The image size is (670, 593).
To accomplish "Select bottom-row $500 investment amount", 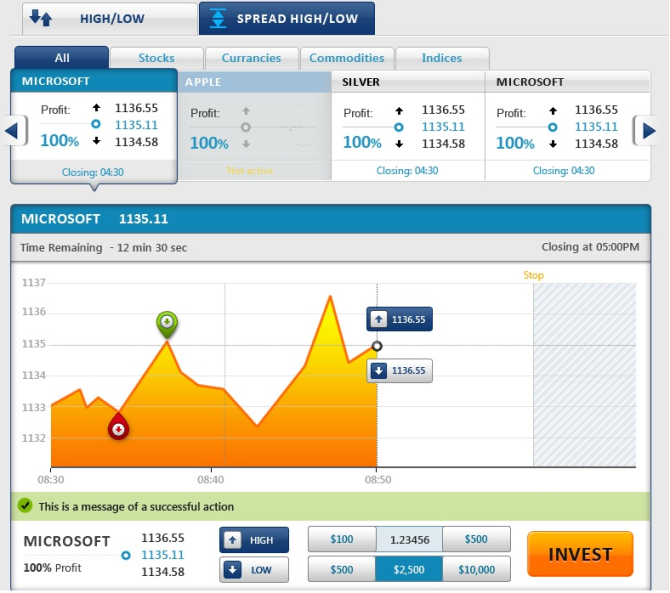I will [342, 569].
